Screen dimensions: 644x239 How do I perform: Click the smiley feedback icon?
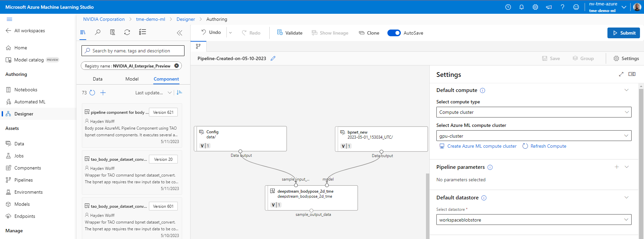tap(576, 7)
